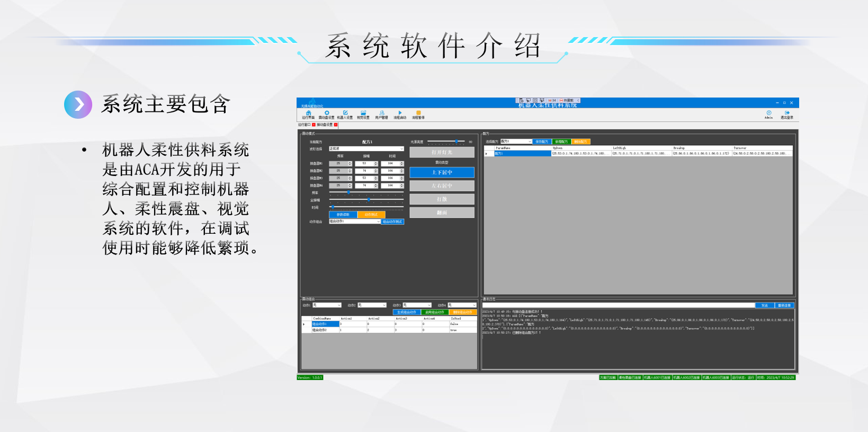Select the 翻面 vibration type
Viewport: 868px width, 432px height.
[442, 213]
